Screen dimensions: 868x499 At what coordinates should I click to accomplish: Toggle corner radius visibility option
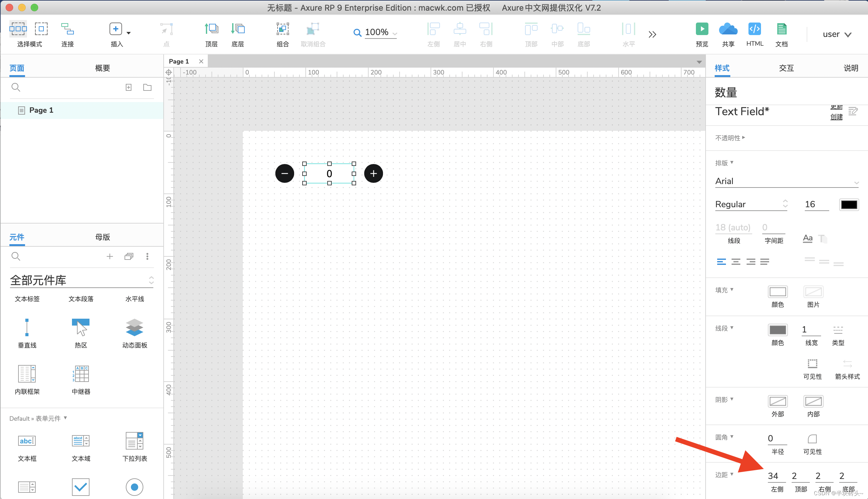point(812,439)
